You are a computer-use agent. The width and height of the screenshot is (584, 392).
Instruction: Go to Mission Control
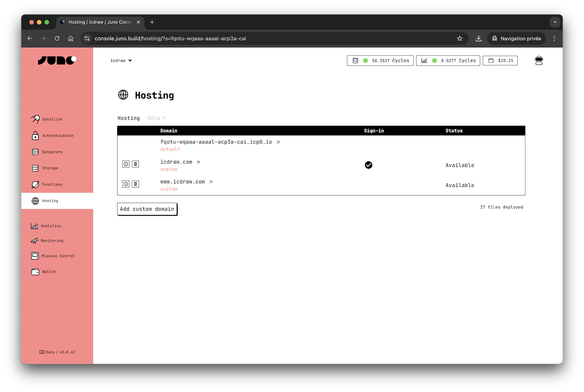point(58,256)
